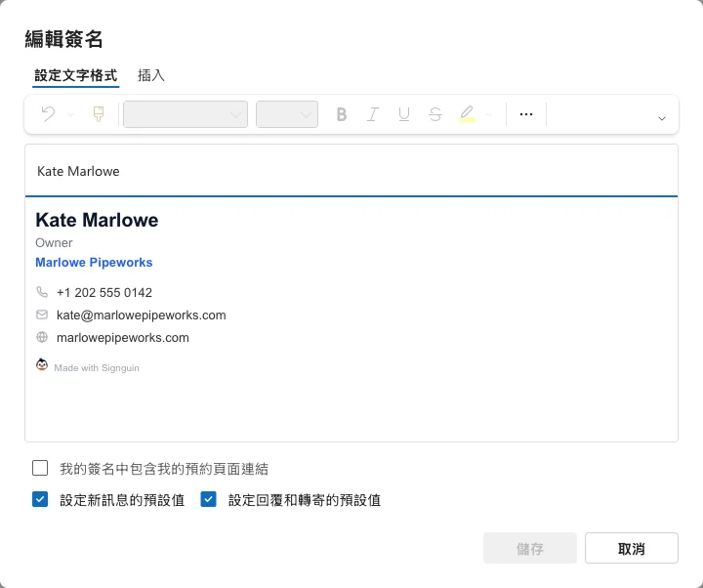Expand the highlight color dropdown arrow
The height and width of the screenshot is (588, 703).
(489, 115)
